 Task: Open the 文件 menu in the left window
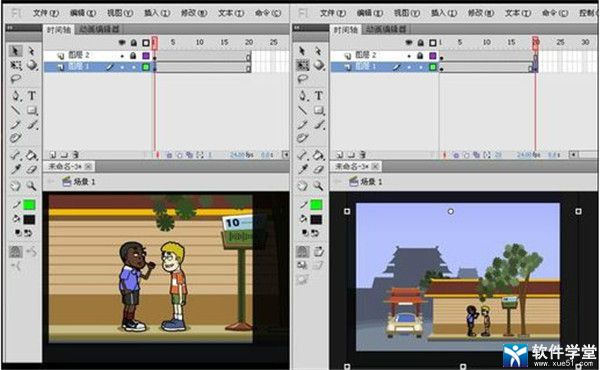click(46, 13)
